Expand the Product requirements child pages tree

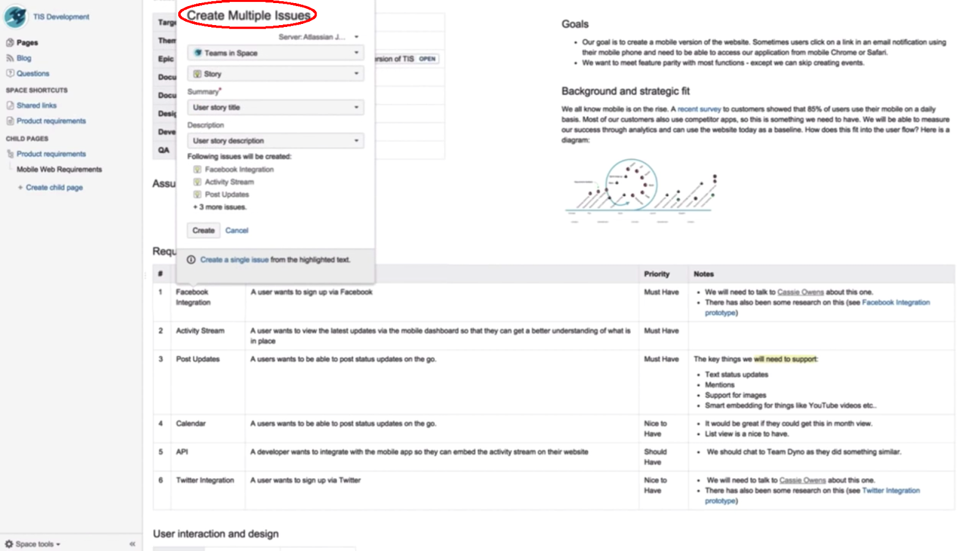10,154
